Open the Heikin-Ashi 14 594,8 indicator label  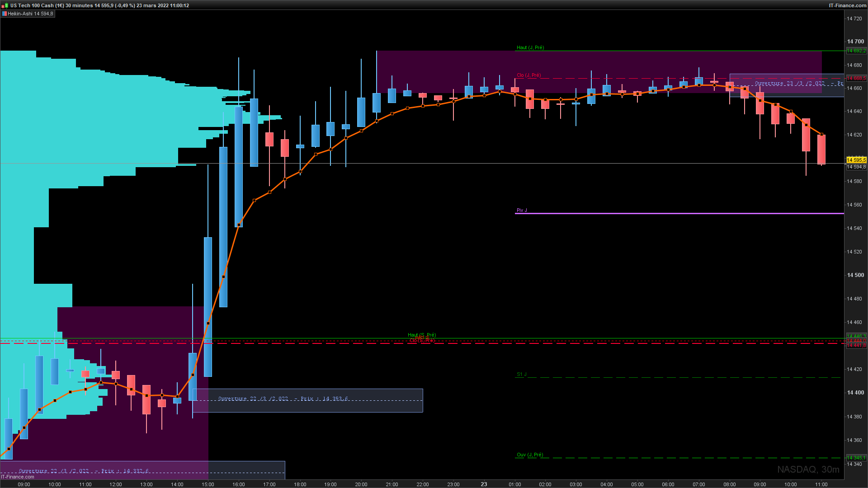coord(30,14)
